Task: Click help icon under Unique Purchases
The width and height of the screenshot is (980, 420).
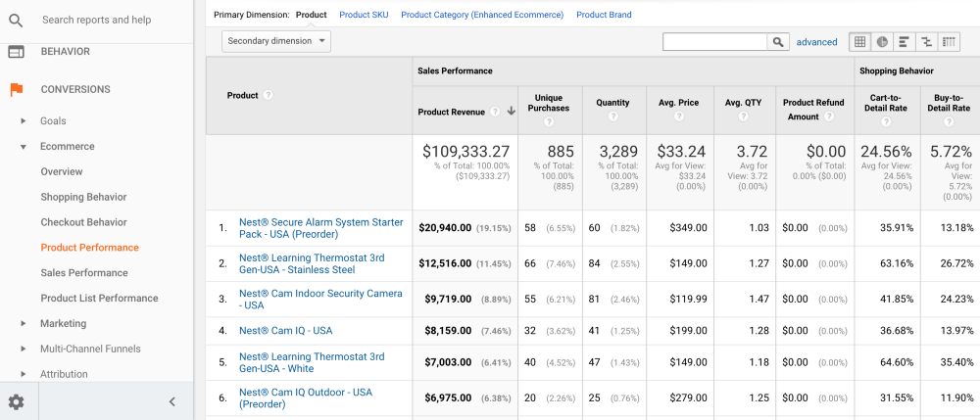Action: 549,121
